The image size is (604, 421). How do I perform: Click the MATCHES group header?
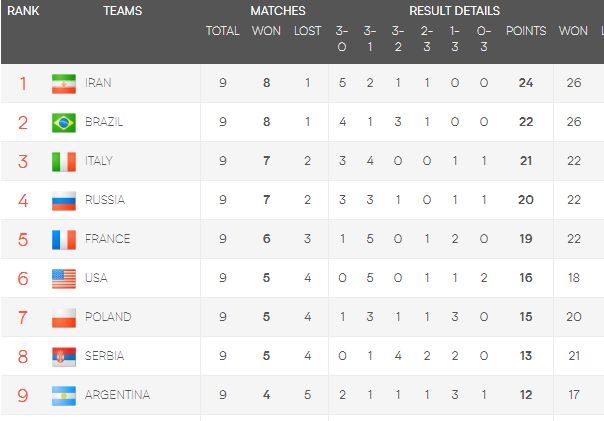tap(278, 11)
